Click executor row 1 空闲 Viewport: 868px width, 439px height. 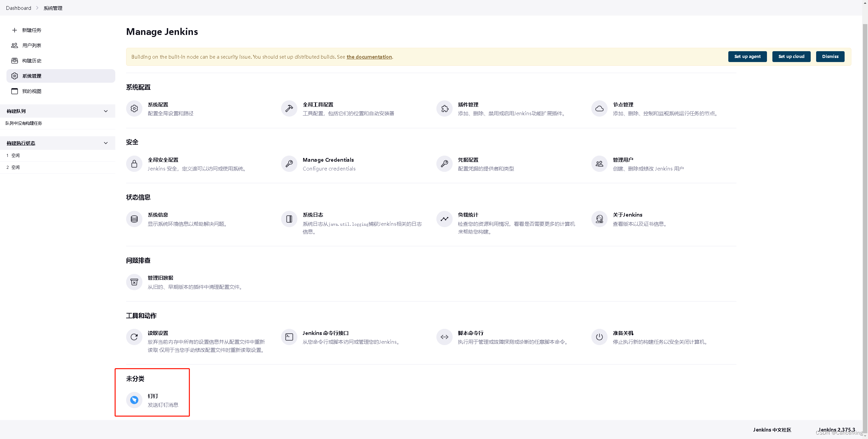(58, 156)
